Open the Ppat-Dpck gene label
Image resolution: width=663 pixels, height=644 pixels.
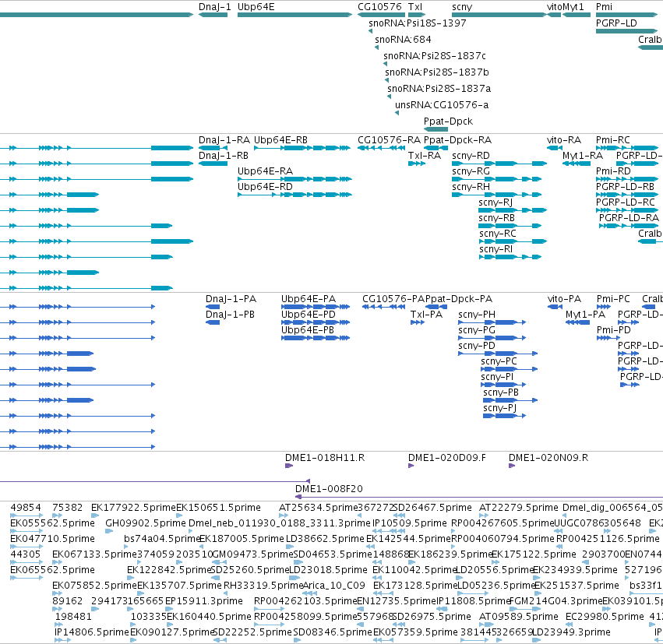tap(448, 121)
